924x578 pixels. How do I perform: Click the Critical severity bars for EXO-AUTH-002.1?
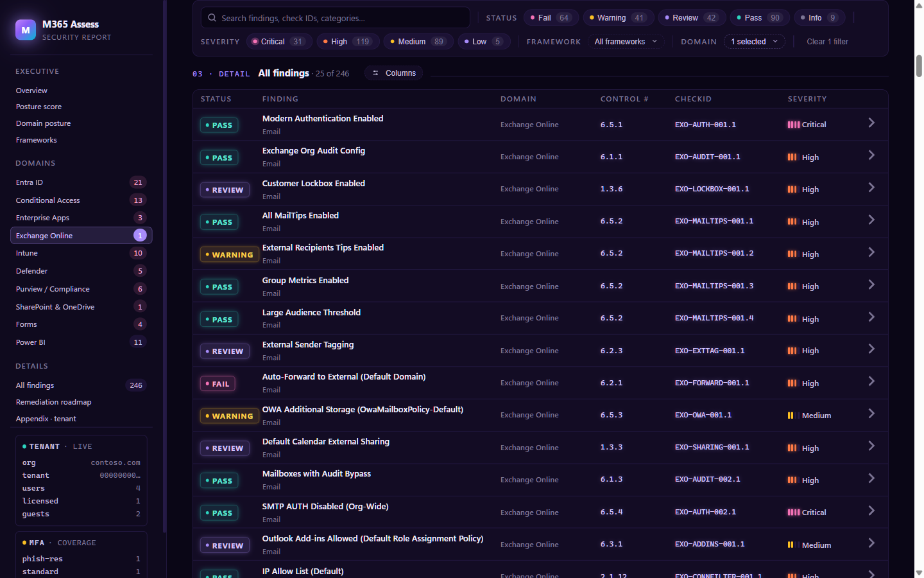(794, 512)
